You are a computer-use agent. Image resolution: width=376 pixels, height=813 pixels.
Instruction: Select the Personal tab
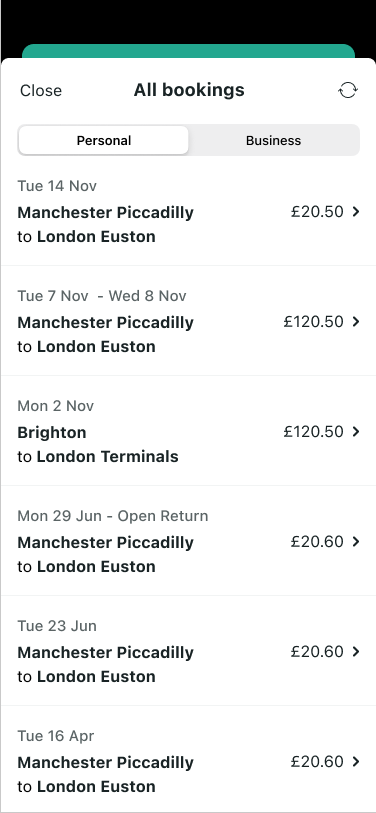[104, 141]
